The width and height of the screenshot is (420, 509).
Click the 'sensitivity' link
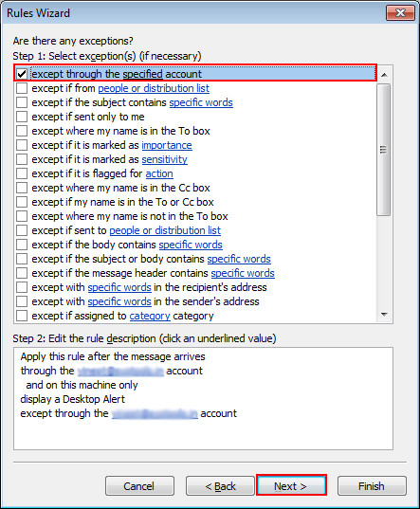[164, 159]
